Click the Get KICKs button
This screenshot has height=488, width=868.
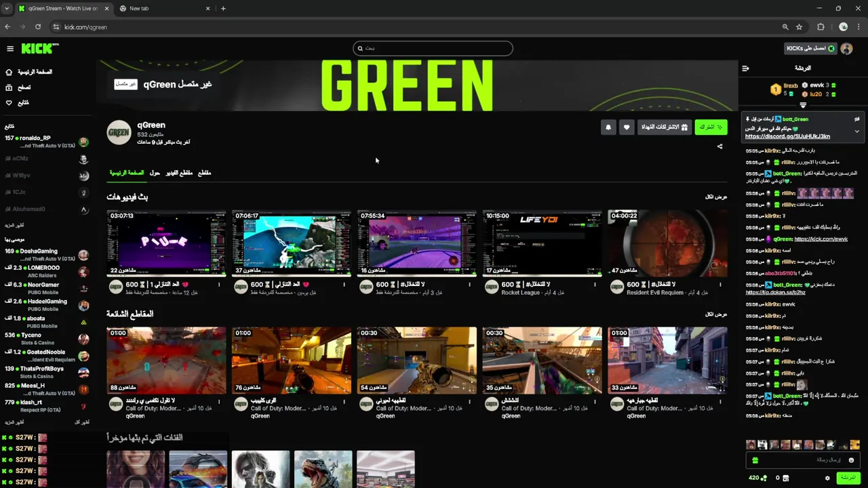pos(810,48)
